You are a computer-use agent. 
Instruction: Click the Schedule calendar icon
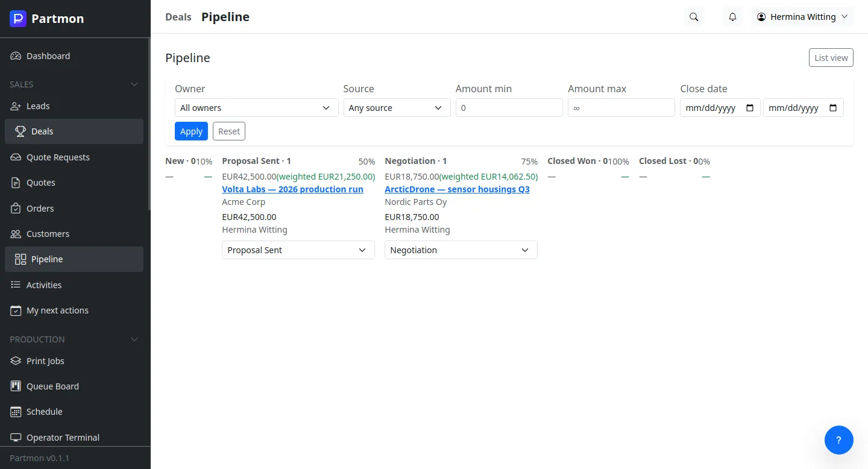(x=16, y=412)
